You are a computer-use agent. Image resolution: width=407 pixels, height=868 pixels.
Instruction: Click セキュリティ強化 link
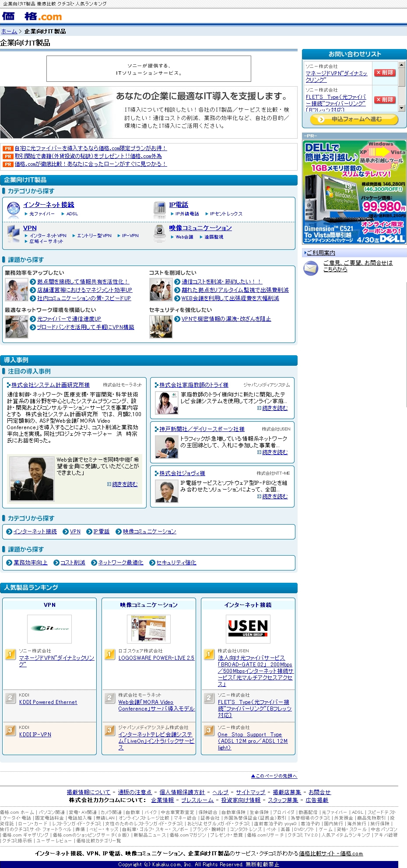click(x=176, y=563)
